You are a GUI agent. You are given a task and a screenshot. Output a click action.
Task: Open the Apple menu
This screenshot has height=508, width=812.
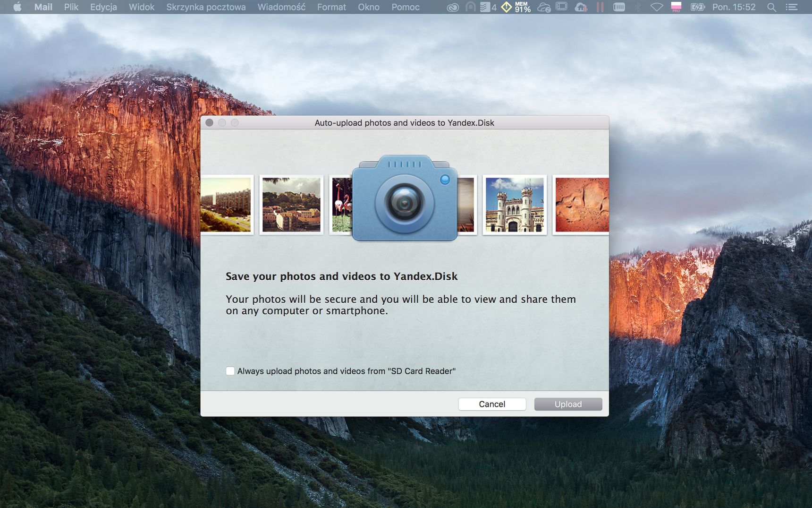coord(17,7)
